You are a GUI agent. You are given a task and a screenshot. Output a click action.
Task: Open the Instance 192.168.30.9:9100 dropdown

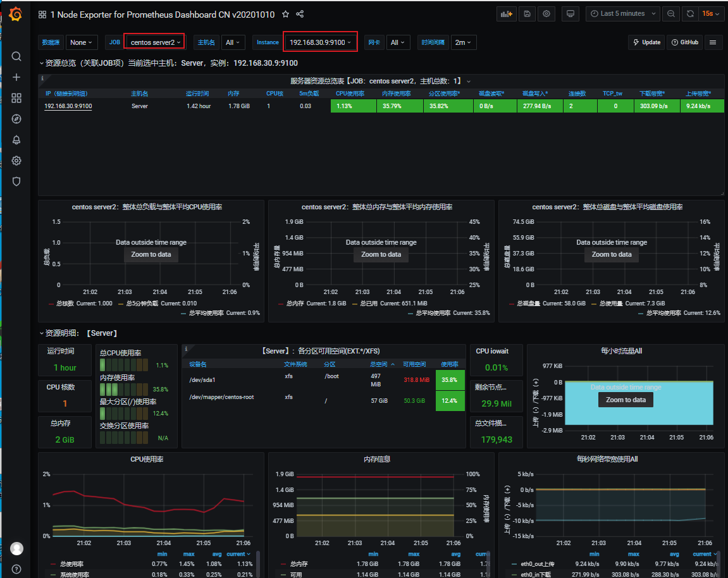[x=320, y=42]
